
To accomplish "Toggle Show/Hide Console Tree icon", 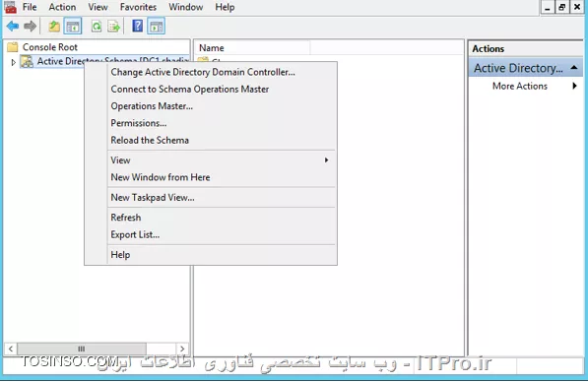I will tap(73, 27).
